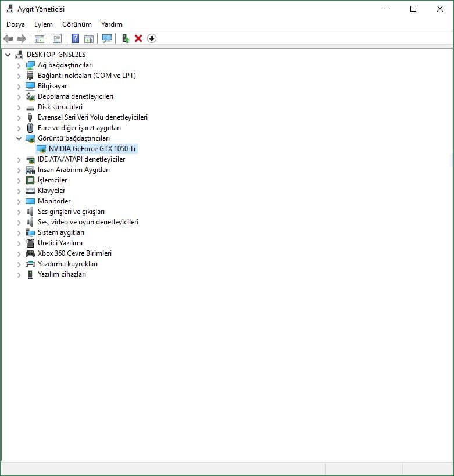
Task: Expand the İnsan Arabirim Aygıtları node
Action: point(19,170)
